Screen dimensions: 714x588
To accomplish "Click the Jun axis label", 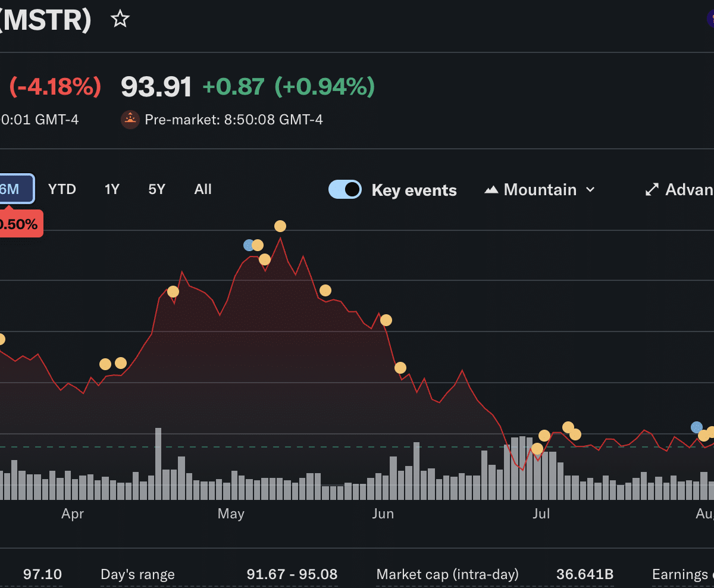I will pos(383,514).
